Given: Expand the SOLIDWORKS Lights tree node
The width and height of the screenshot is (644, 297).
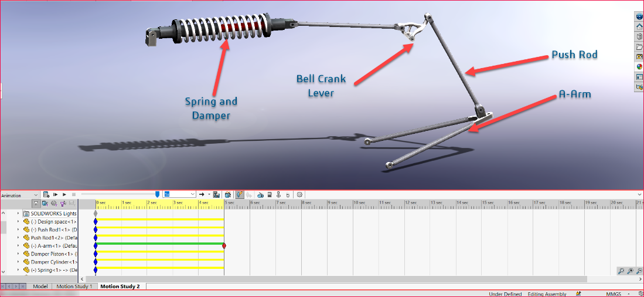Looking at the screenshot, I should click(x=18, y=214).
